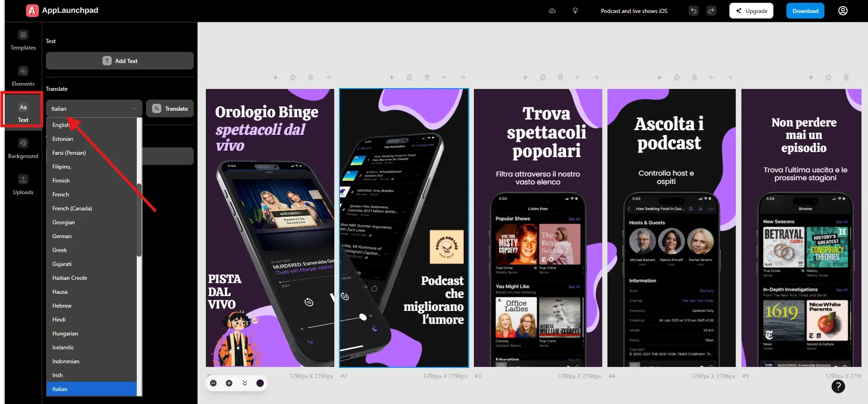The image size is (868, 404).
Task: Click the redo arrow in top bar
Action: (711, 11)
